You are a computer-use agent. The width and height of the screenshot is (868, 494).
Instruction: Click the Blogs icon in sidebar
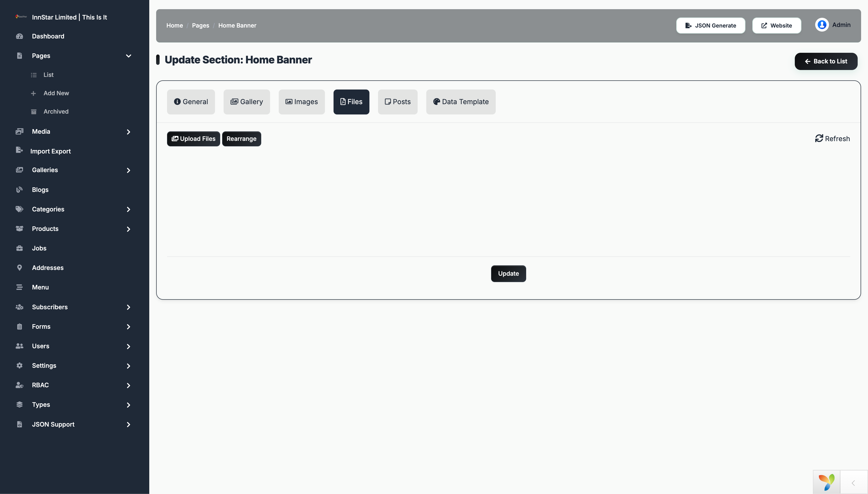pyautogui.click(x=19, y=190)
